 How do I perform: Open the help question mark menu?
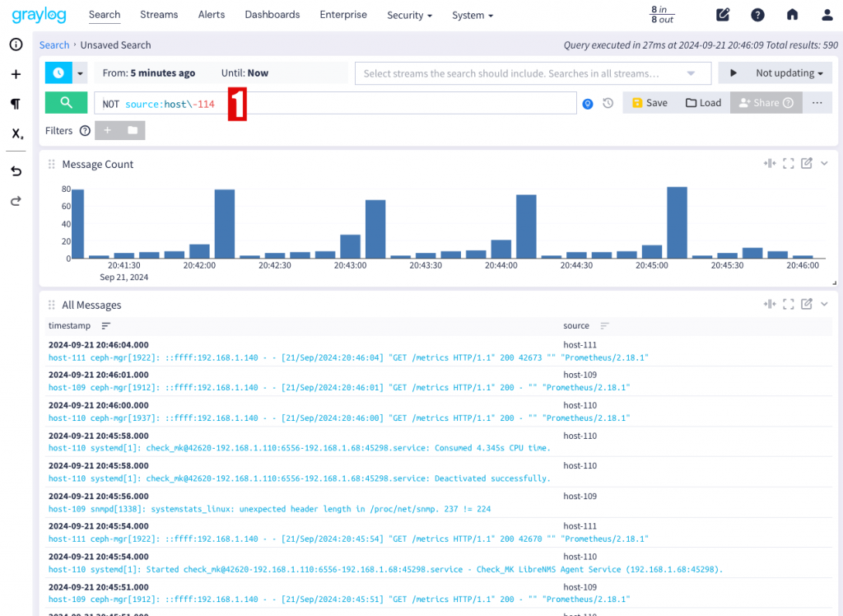pos(757,15)
